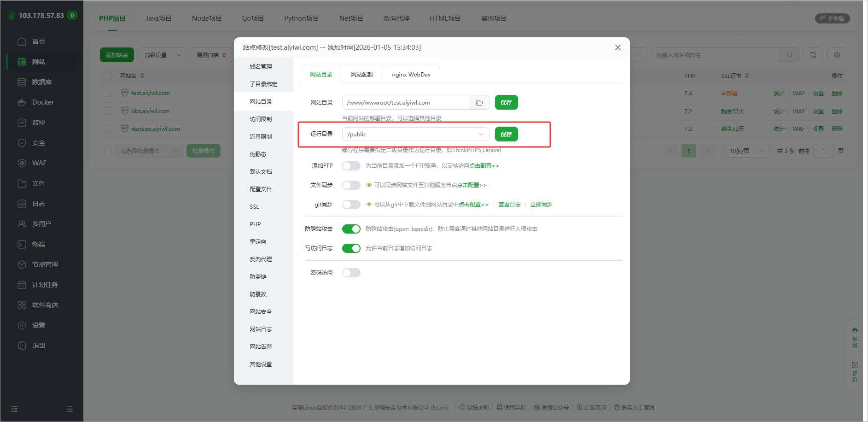Select SSL in the site settings menu

[255, 207]
